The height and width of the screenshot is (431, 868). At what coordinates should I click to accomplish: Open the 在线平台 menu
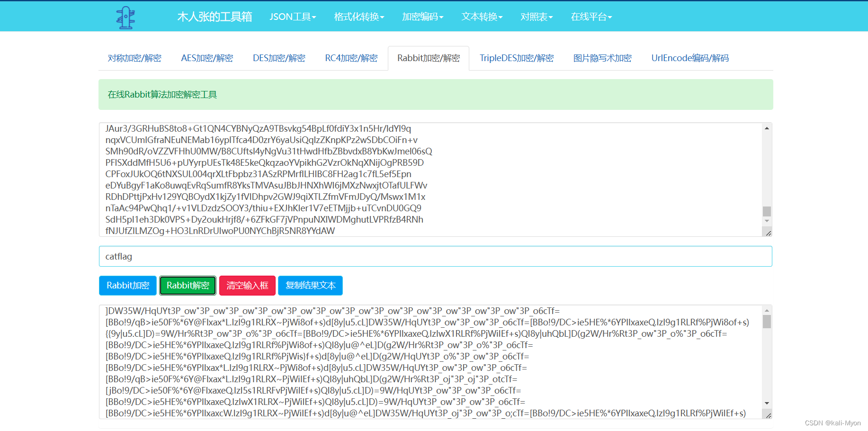pos(591,16)
